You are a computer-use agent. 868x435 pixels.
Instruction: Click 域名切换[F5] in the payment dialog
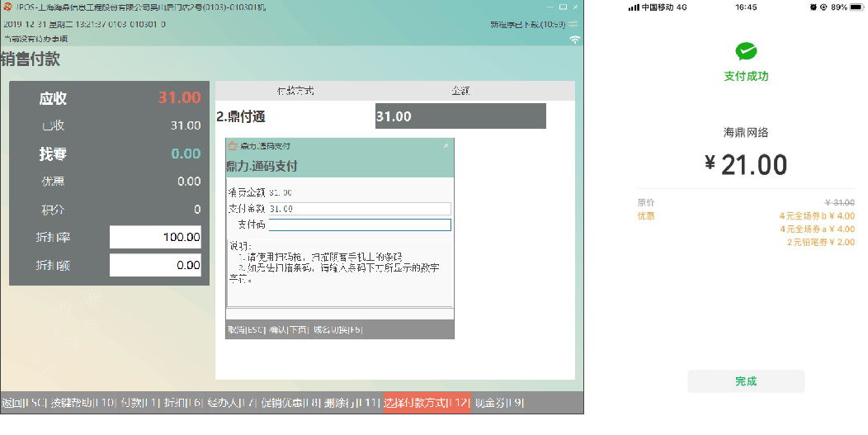tap(337, 330)
